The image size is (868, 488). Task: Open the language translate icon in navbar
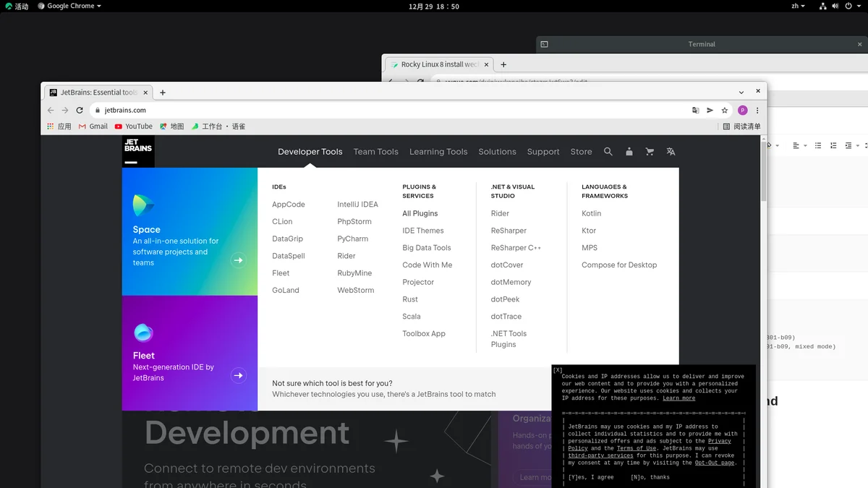671,152
